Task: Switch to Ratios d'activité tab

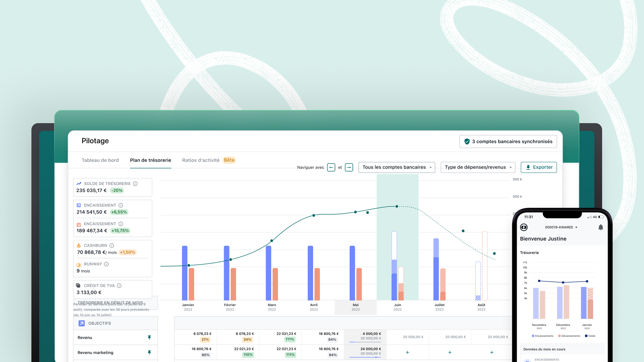Action: pos(201,160)
